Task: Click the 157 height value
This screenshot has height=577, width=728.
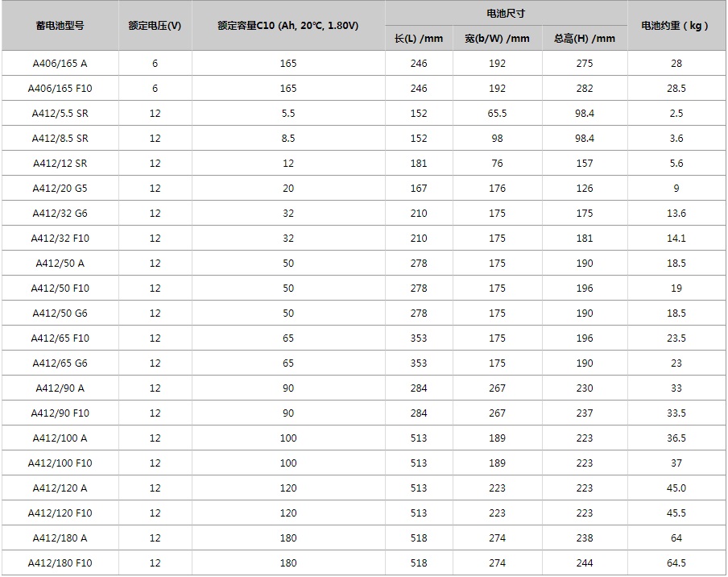Action: click(584, 164)
